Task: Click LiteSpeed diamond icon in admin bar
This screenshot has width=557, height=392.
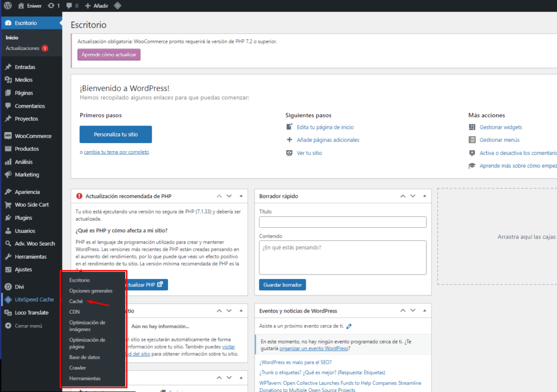Action: [x=117, y=5]
